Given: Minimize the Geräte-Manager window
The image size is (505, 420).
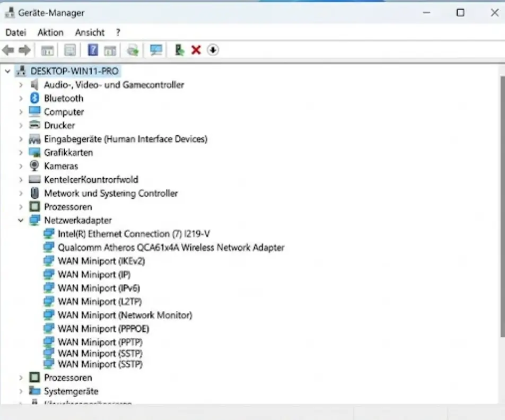Looking at the screenshot, I should tap(426, 13).
